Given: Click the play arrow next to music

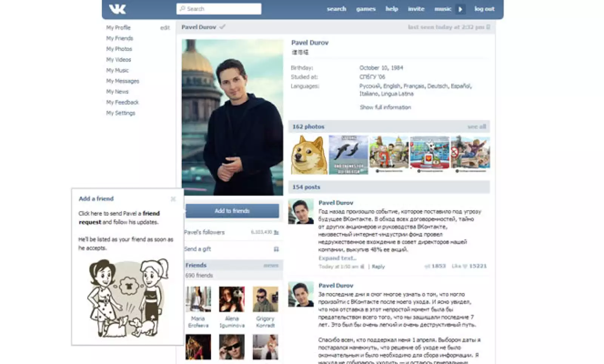Looking at the screenshot, I should point(460,9).
